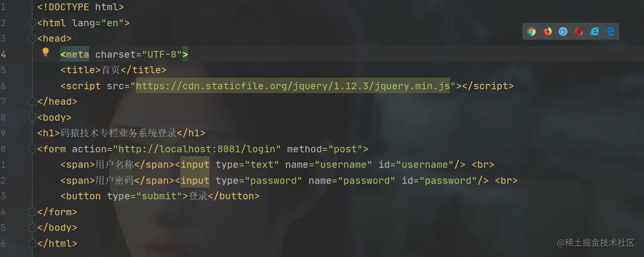644x257 pixels.
Task: Click the <br> after the username input
Action: tap(483, 164)
